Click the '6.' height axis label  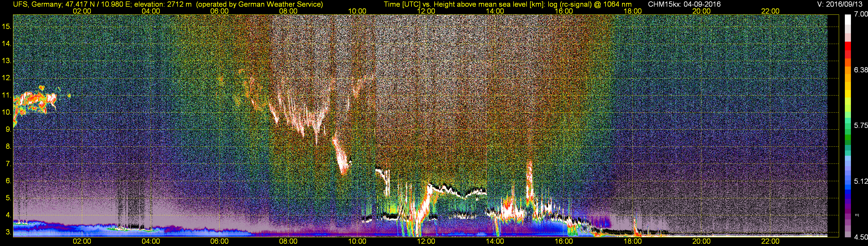[8, 181]
